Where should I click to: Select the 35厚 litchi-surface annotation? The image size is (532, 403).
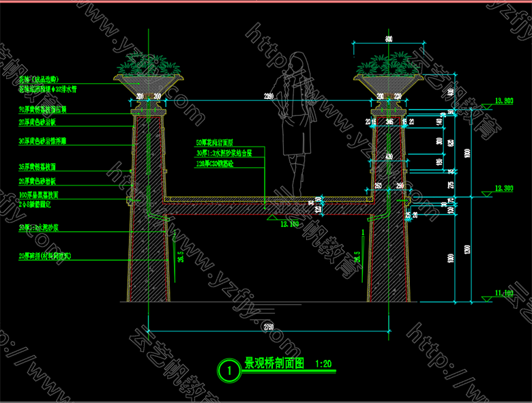tap(37, 167)
